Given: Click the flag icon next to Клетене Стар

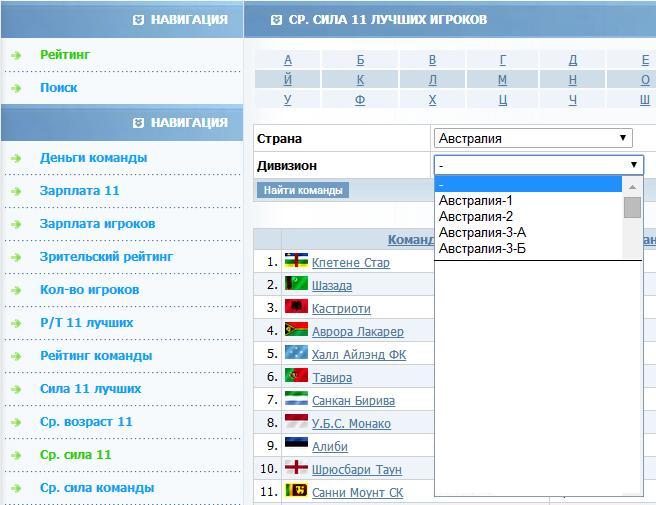Looking at the screenshot, I should point(296,262).
